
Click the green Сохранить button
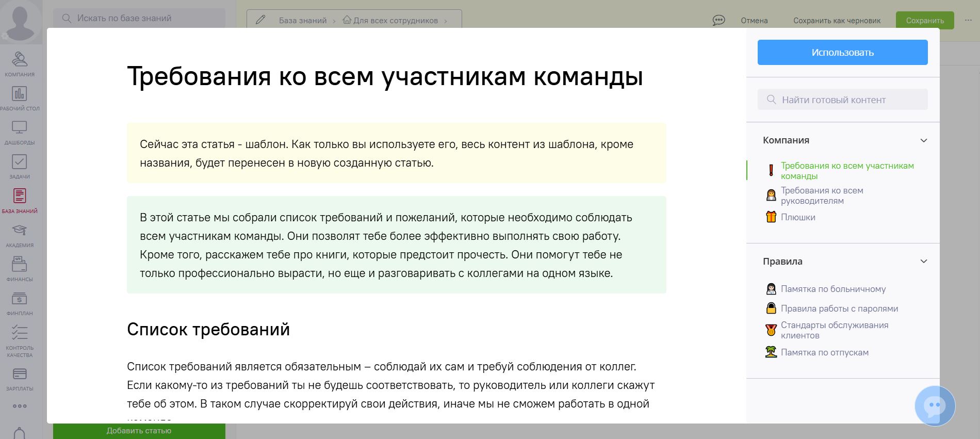pyautogui.click(x=925, y=20)
